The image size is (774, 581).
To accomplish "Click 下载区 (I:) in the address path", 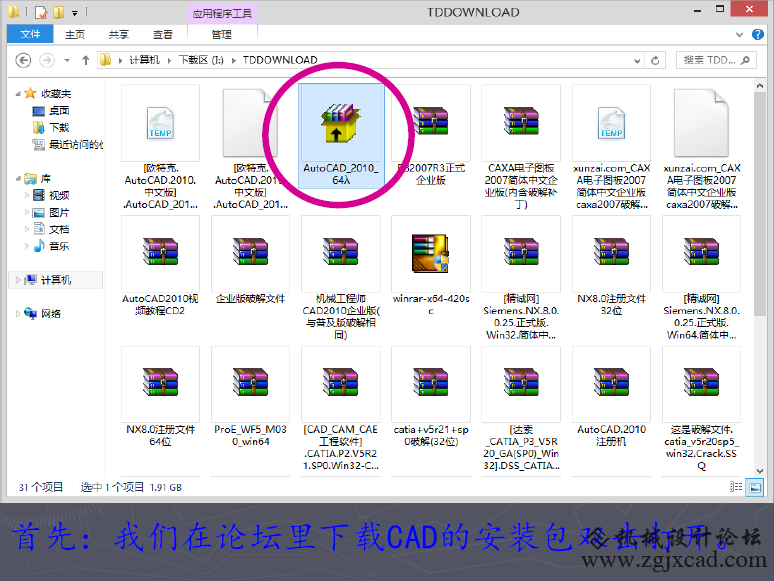I will pyautogui.click(x=201, y=60).
